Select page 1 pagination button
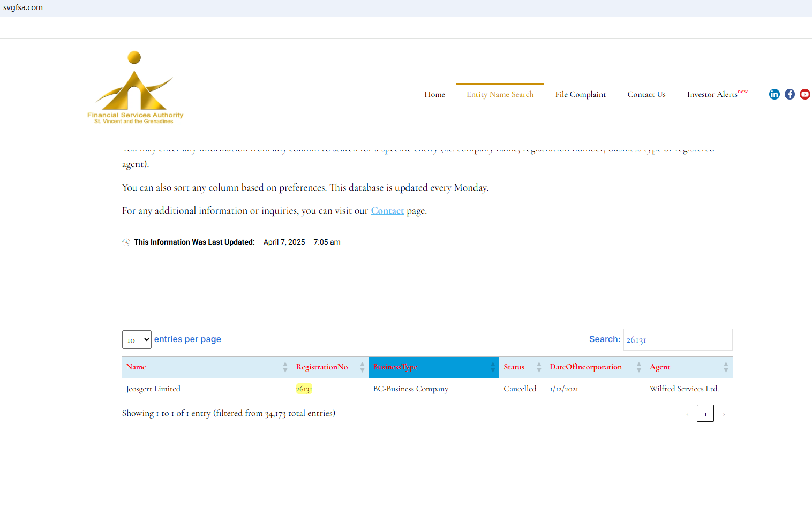Image resolution: width=812 pixels, height=523 pixels. tap(705, 413)
